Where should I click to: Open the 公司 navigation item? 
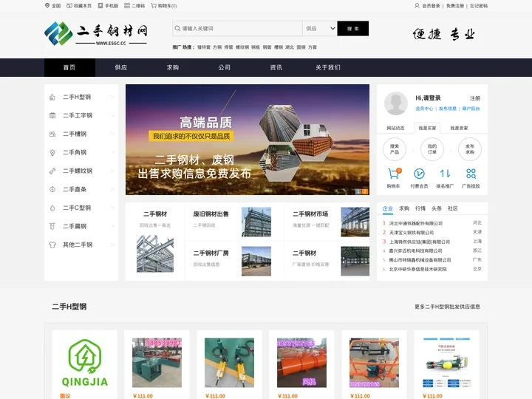[225, 67]
